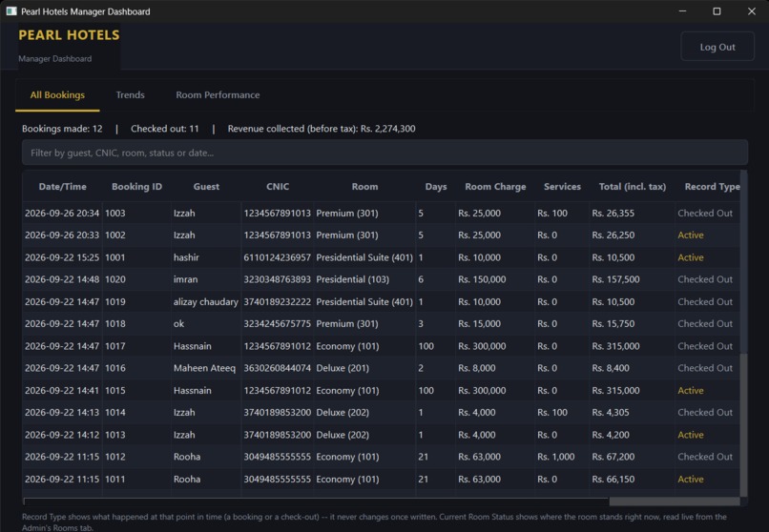
Task: Click the Total (incl. tax) column header
Action: click(x=633, y=187)
